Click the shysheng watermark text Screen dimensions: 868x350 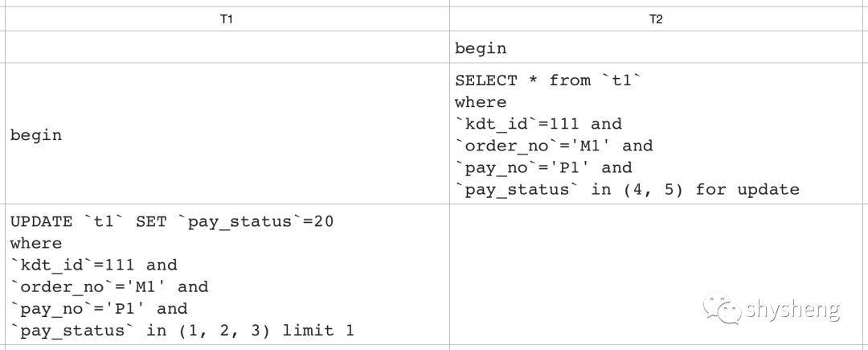pos(792,309)
